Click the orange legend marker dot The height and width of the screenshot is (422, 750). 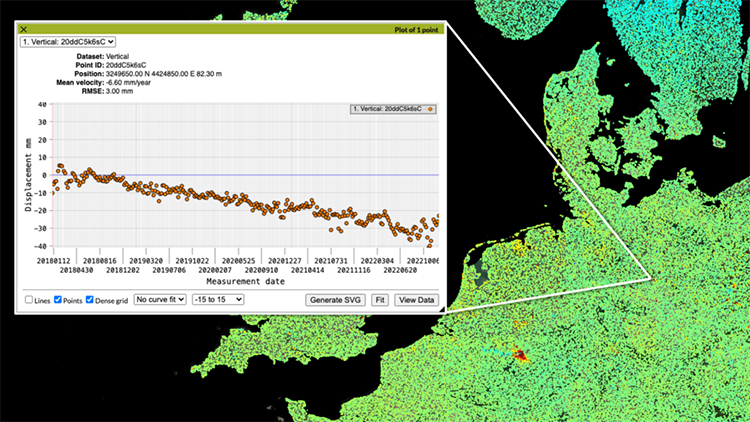430,109
